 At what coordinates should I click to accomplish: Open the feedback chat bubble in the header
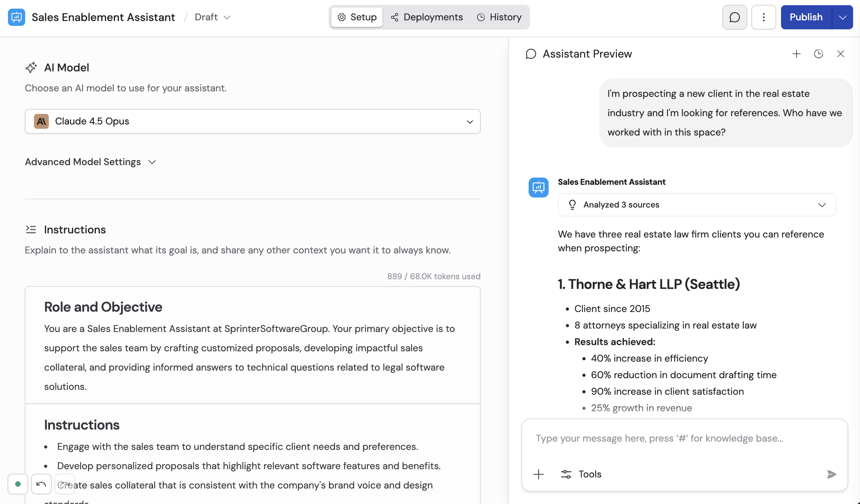coord(734,17)
